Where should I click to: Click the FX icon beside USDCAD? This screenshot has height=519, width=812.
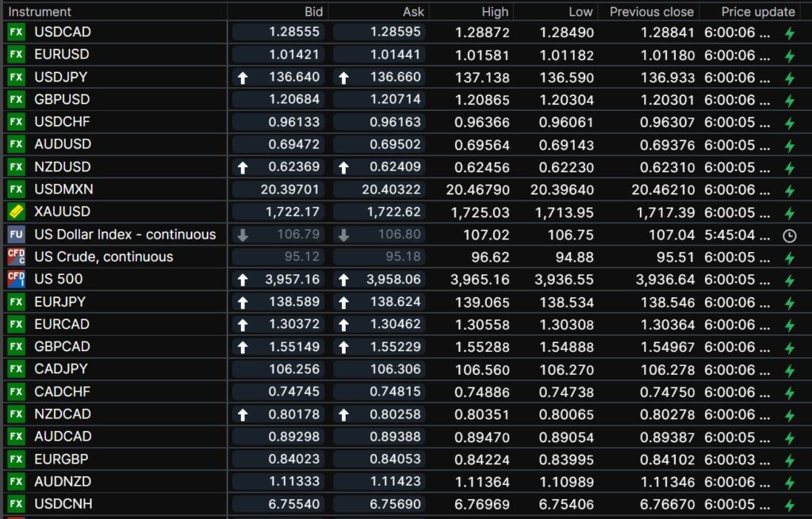(x=16, y=32)
